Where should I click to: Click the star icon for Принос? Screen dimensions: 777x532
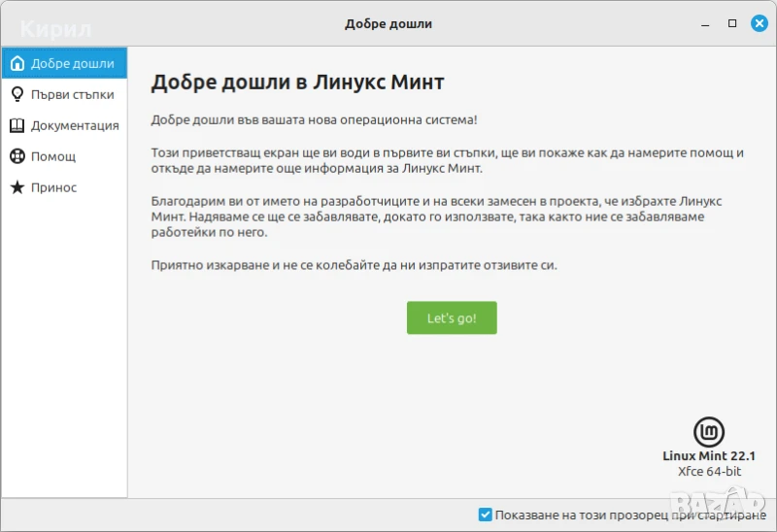click(x=17, y=187)
